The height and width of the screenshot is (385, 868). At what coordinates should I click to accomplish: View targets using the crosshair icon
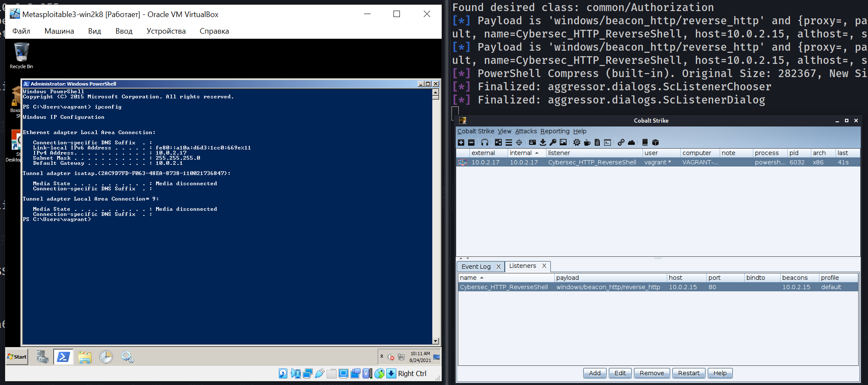click(x=519, y=143)
